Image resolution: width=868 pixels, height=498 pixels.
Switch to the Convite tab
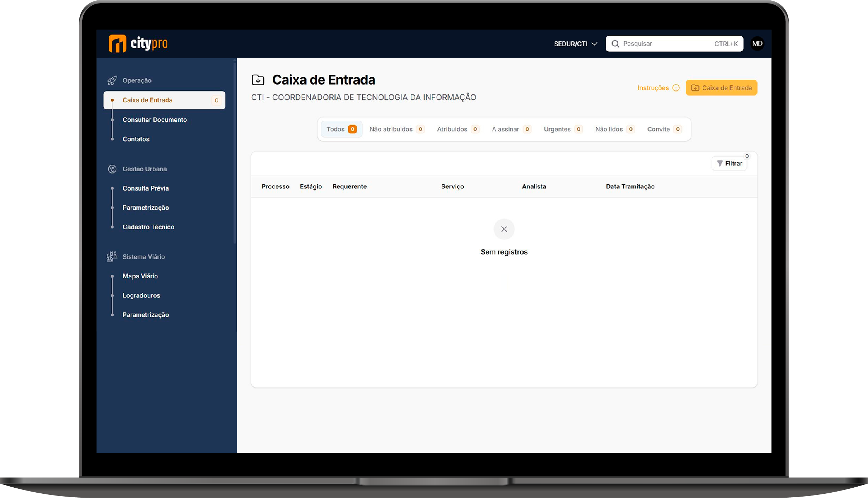pyautogui.click(x=664, y=129)
